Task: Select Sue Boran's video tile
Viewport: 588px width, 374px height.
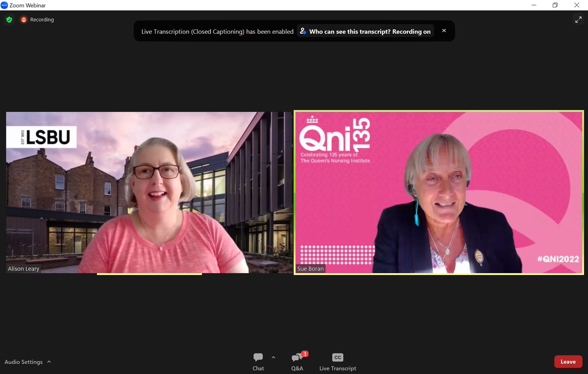Action: click(x=439, y=192)
